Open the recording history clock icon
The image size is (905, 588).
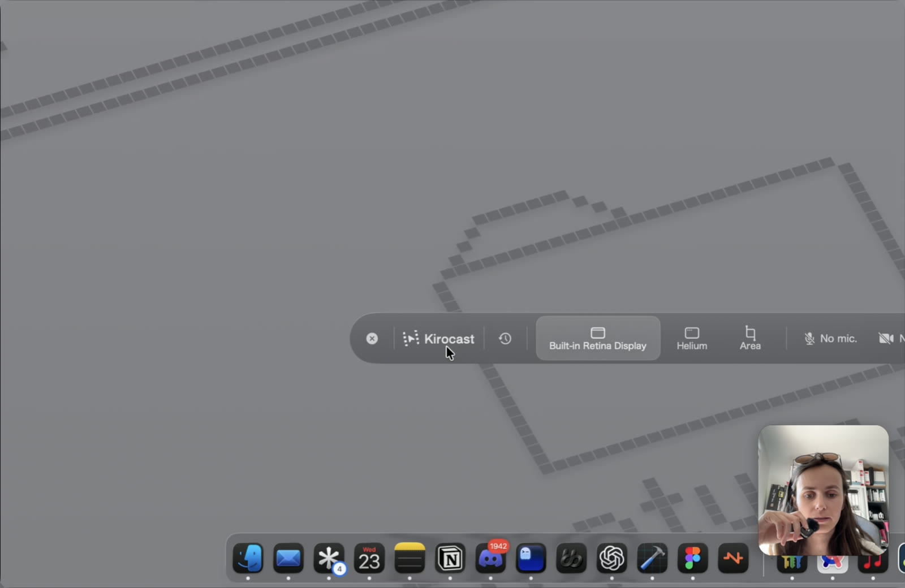(505, 338)
